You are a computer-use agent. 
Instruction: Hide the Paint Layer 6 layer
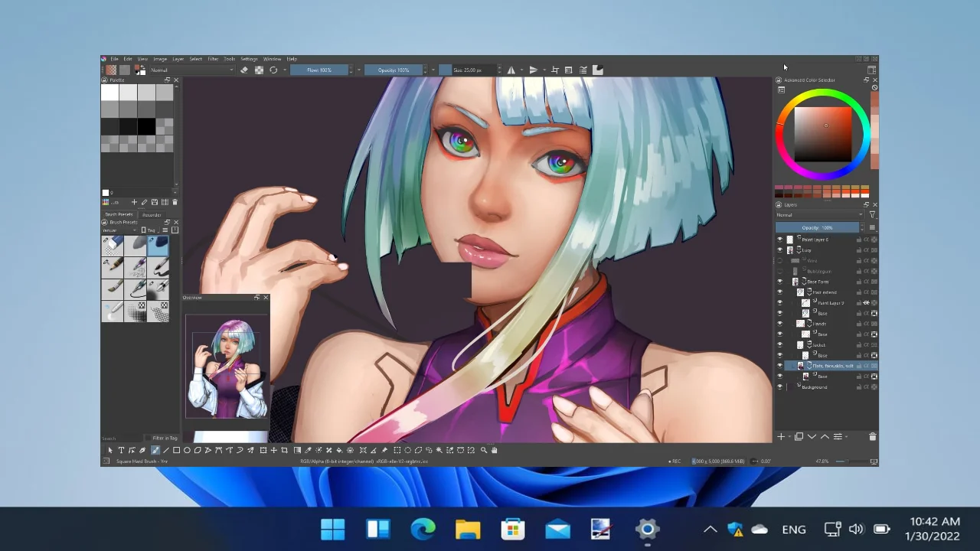(779, 240)
